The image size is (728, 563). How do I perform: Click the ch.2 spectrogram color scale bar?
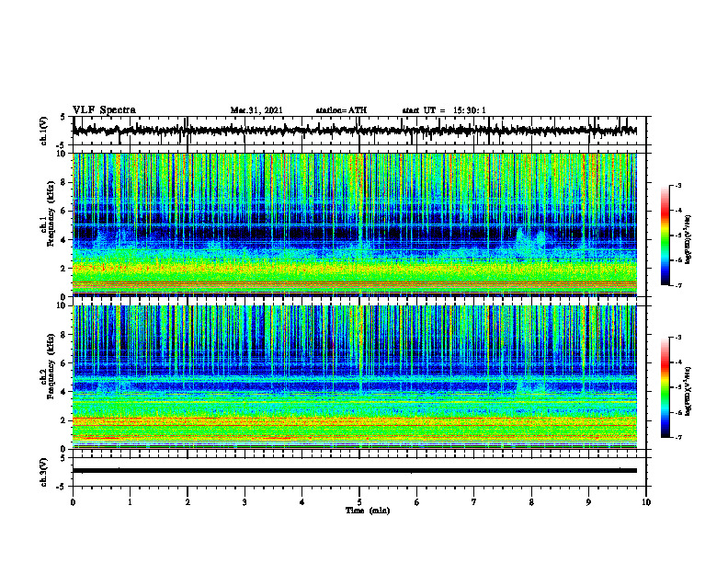pos(665,387)
